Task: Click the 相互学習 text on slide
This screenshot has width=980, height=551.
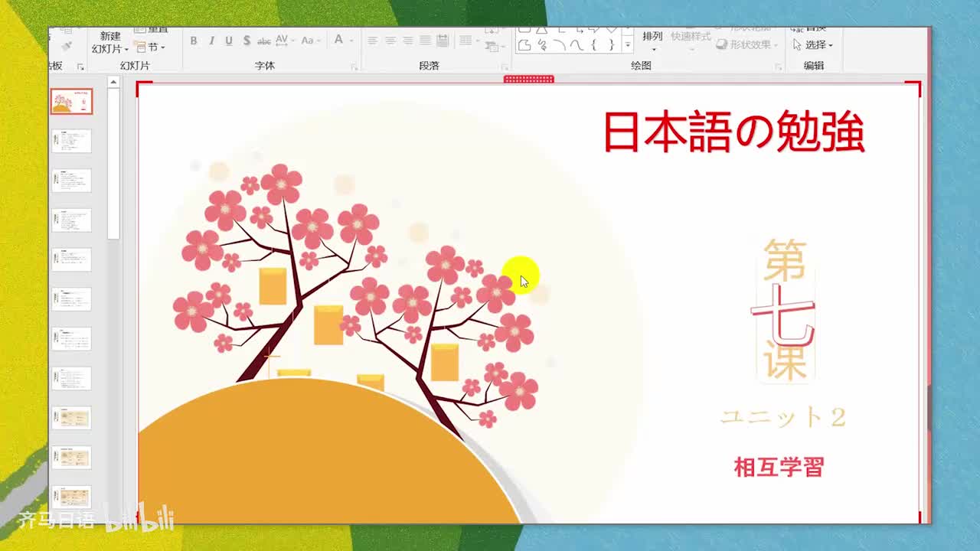Action: point(779,467)
